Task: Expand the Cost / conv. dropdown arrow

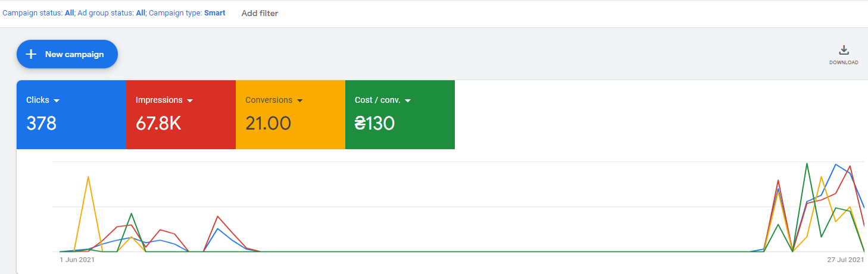Action: (408, 100)
